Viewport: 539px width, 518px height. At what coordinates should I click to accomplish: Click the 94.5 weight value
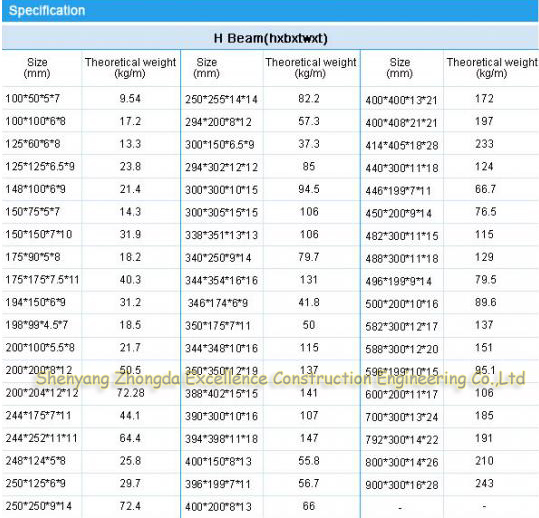309,189
